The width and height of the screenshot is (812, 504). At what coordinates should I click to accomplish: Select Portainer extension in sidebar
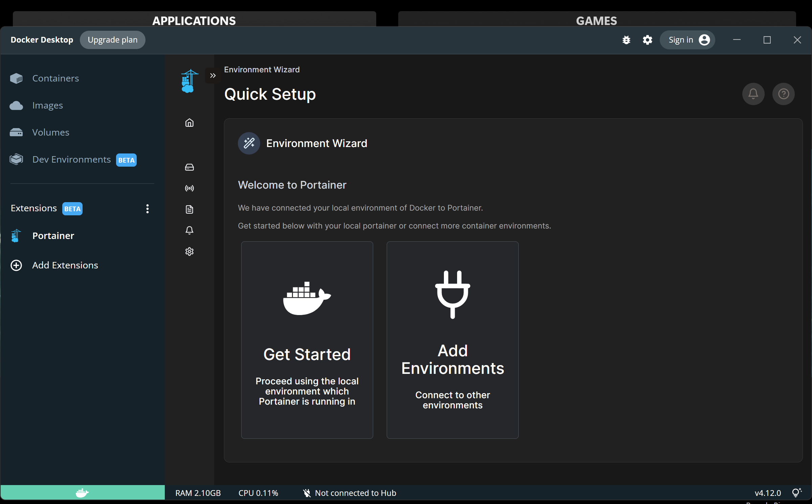[53, 236]
